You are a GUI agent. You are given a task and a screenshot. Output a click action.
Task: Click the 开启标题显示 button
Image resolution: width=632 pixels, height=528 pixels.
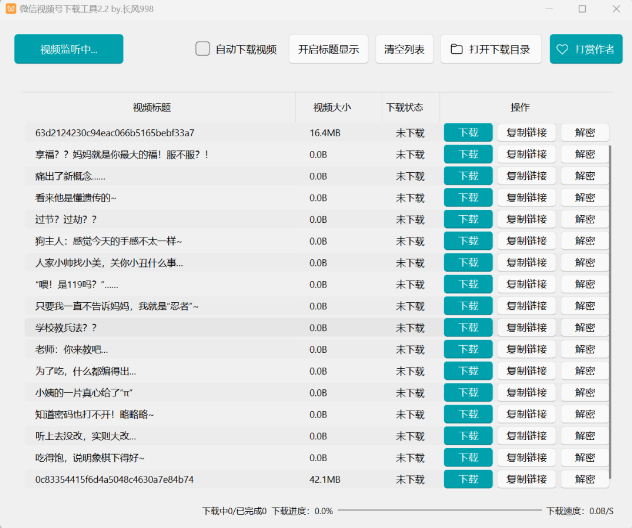point(328,49)
